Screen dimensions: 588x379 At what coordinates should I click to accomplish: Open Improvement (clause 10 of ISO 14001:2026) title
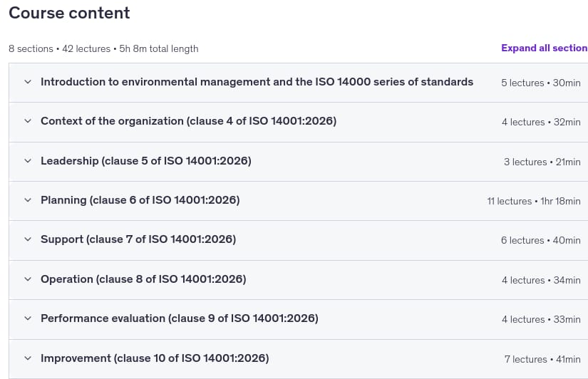pyautogui.click(x=155, y=358)
